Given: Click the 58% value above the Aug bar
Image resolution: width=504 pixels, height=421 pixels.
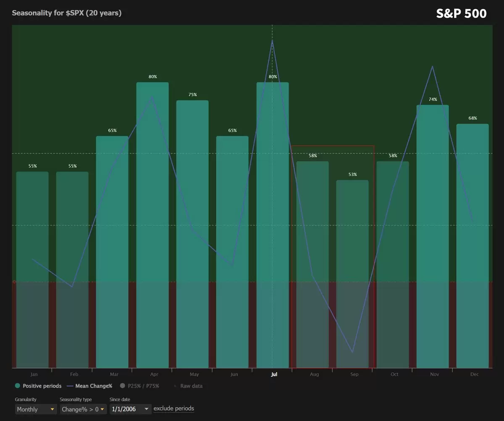Looking at the screenshot, I should (312, 156).
